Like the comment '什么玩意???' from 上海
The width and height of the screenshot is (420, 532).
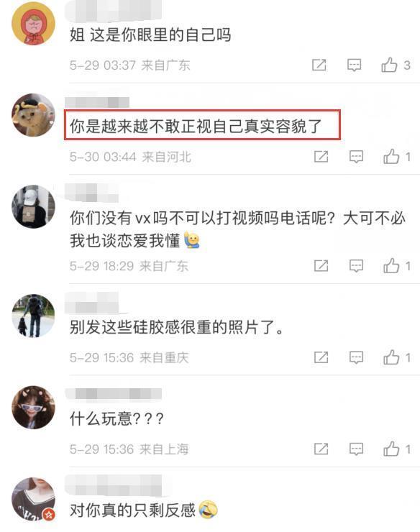pyautogui.click(x=391, y=449)
